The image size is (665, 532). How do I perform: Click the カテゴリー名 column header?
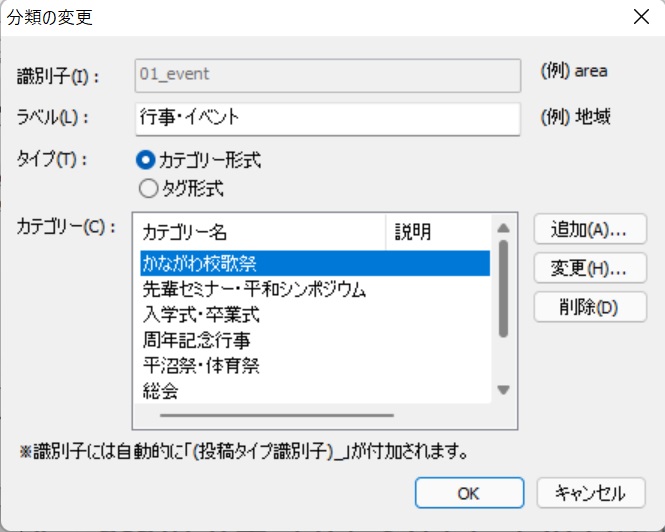tap(258, 232)
